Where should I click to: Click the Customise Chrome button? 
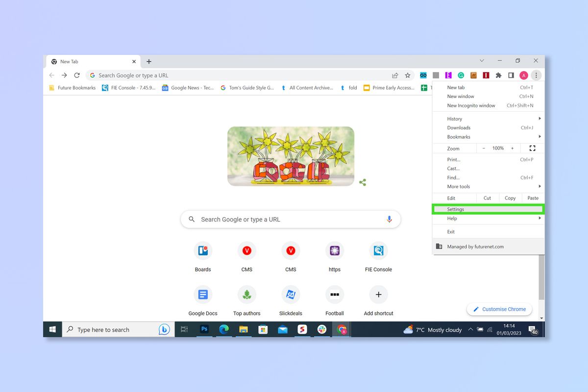click(x=499, y=309)
